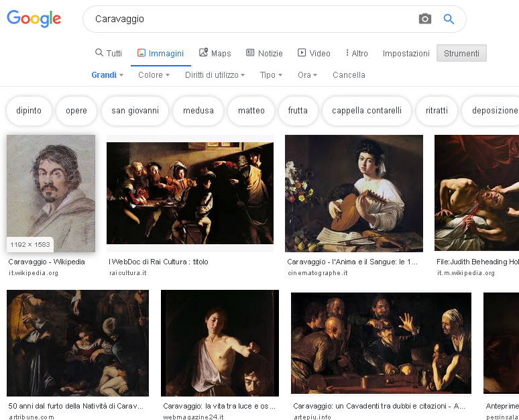Open la vita tra luce title
519x420 pixels.
(219, 406)
